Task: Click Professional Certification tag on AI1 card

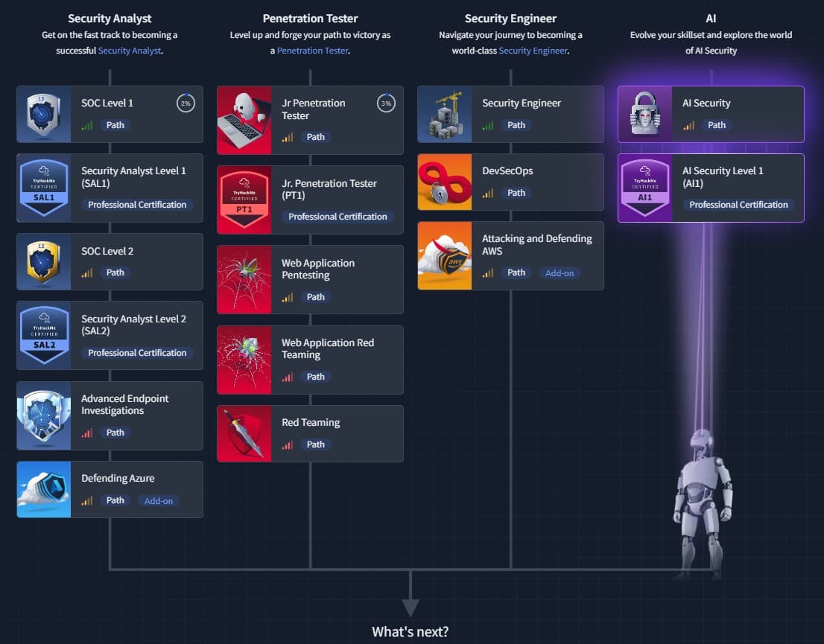Action: (x=739, y=205)
